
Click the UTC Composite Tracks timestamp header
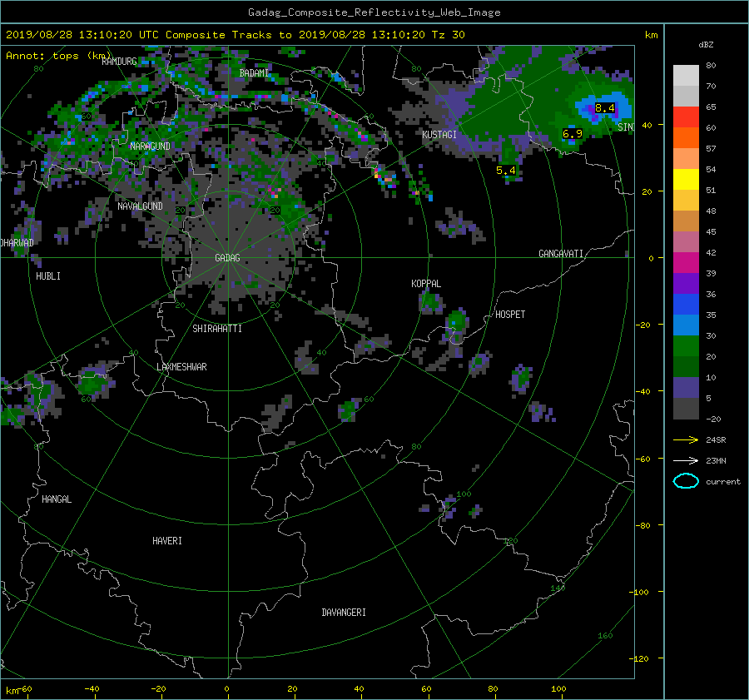click(235, 35)
